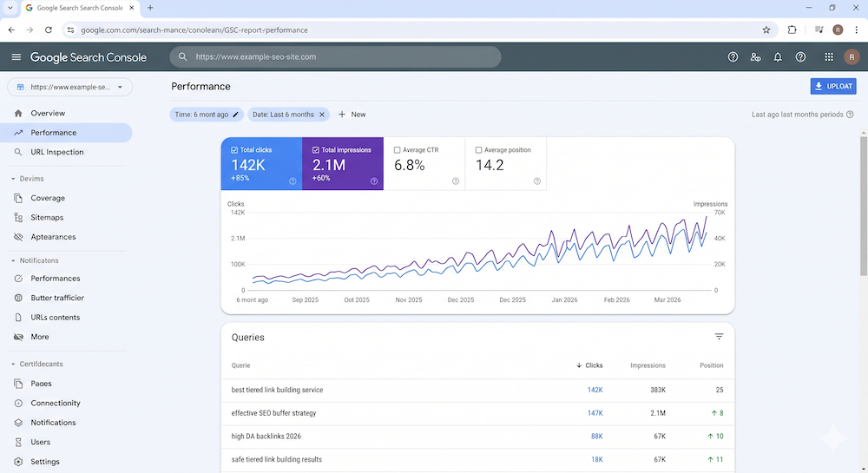The width and height of the screenshot is (868, 473).
Task: Click help icon on Total impressions card
Action: point(373,181)
